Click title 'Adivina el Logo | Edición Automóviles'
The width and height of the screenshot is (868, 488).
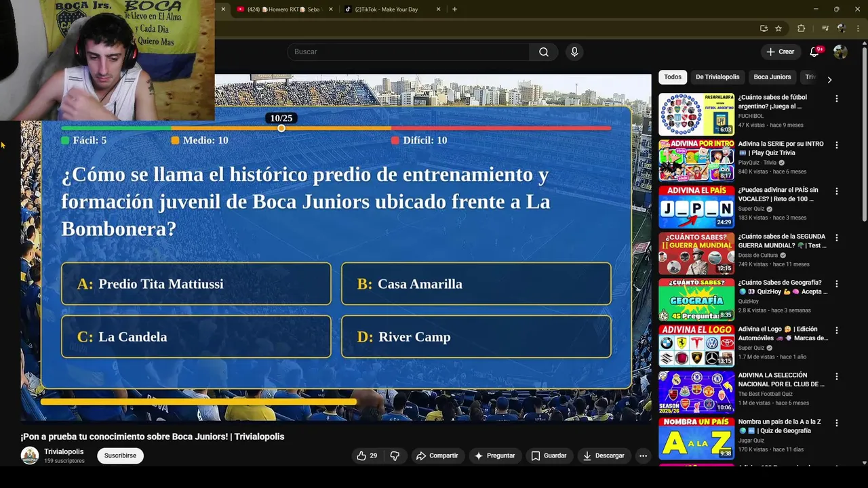click(x=783, y=333)
